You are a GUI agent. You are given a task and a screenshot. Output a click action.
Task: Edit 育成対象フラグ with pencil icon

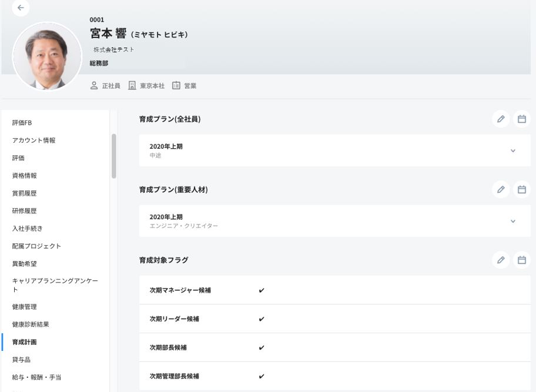(501, 260)
